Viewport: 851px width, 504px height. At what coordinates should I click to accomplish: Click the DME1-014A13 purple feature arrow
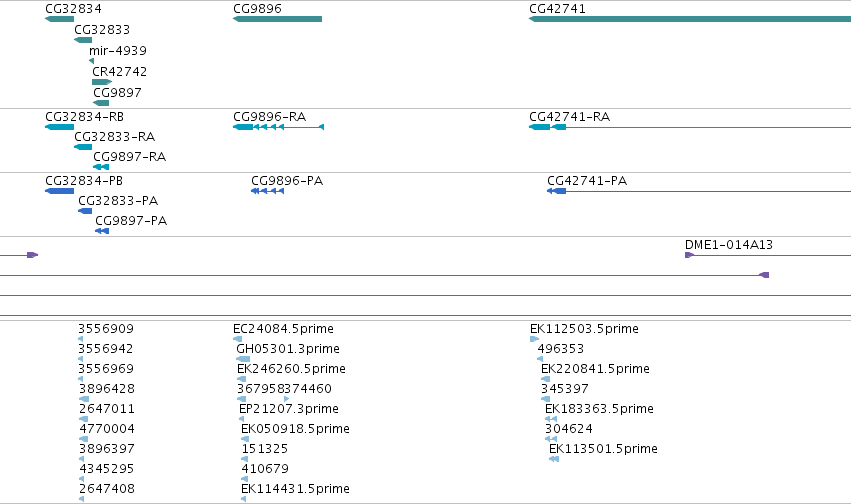point(690,255)
